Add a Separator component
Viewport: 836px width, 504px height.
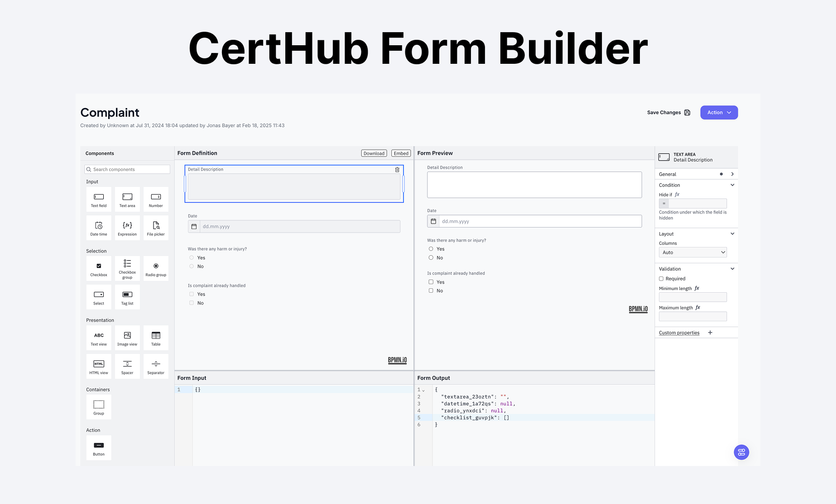156,366
